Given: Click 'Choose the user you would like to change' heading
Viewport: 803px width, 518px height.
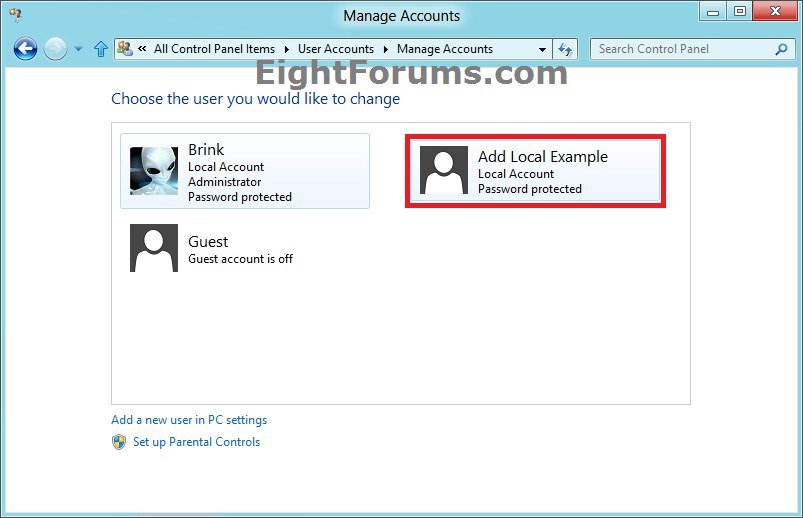Looking at the screenshot, I should click(256, 99).
